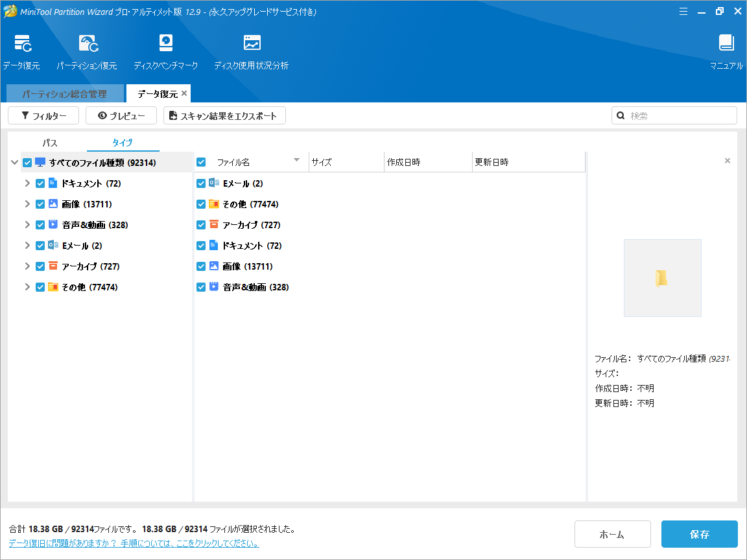
Task: Switch to the パーティション総合管理 tab
Action: click(65, 94)
